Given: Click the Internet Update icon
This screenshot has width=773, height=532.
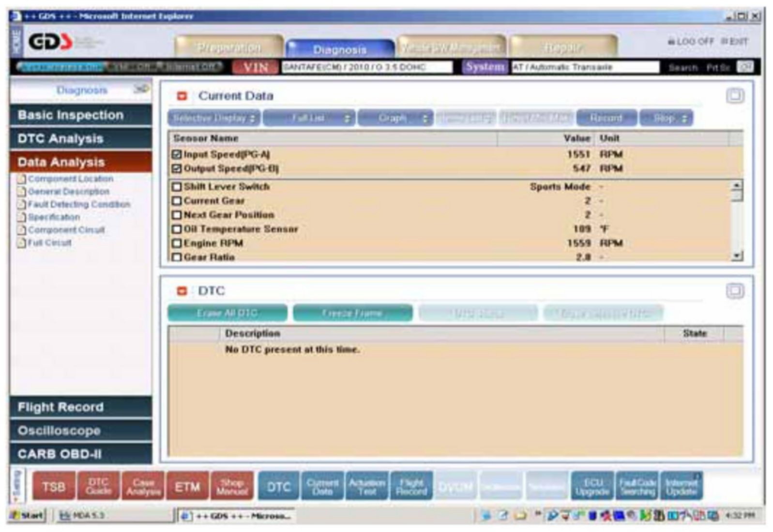Looking at the screenshot, I should pos(681,486).
